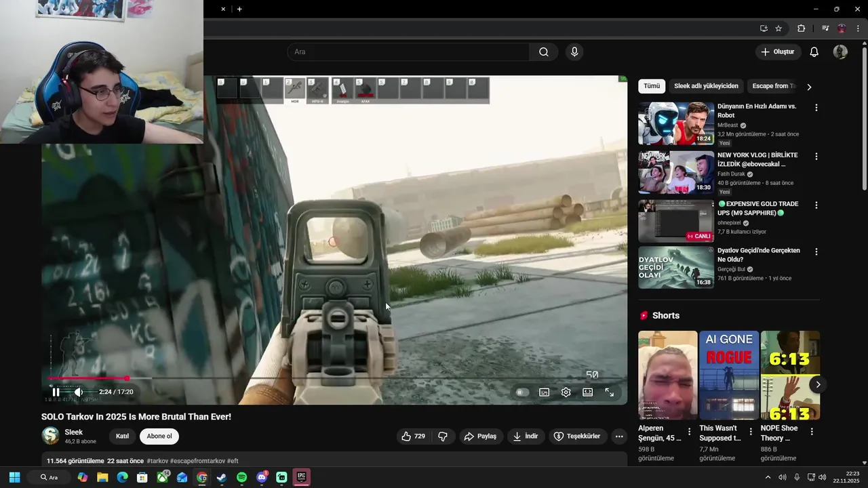Open options for NEW YORK VLOG video
Viewport: 868px width, 488px height.
[816, 157]
